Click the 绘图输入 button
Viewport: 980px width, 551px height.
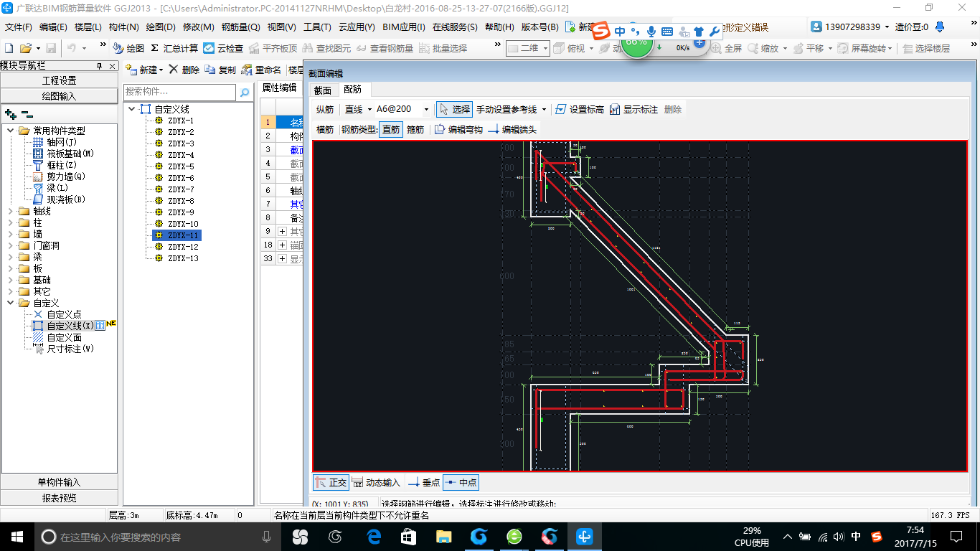[x=60, y=95]
